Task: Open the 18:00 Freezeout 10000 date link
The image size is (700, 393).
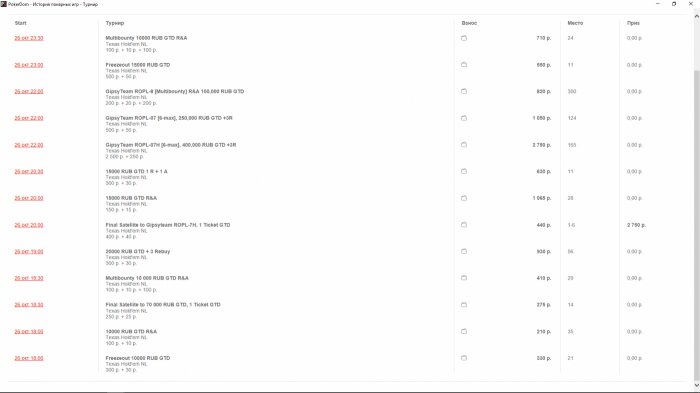Action: (x=29, y=358)
